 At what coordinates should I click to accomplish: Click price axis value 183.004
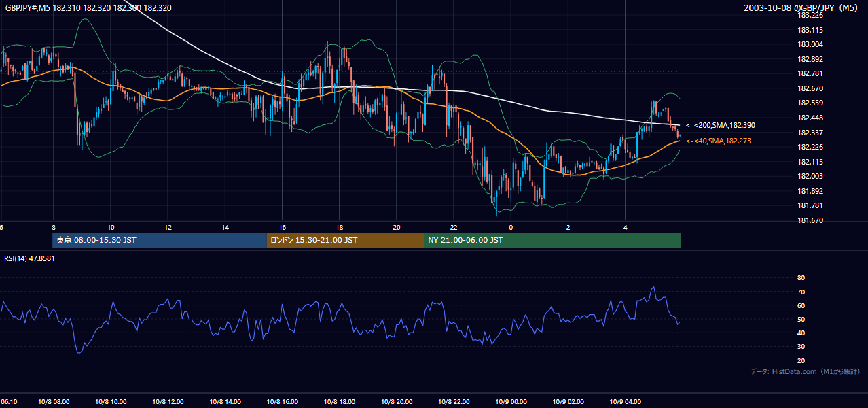point(810,44)
